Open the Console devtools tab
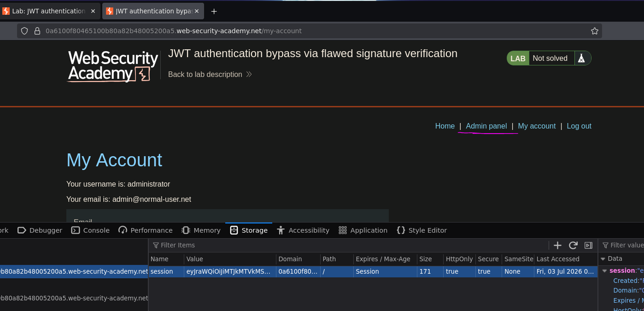 coord(91,230)
